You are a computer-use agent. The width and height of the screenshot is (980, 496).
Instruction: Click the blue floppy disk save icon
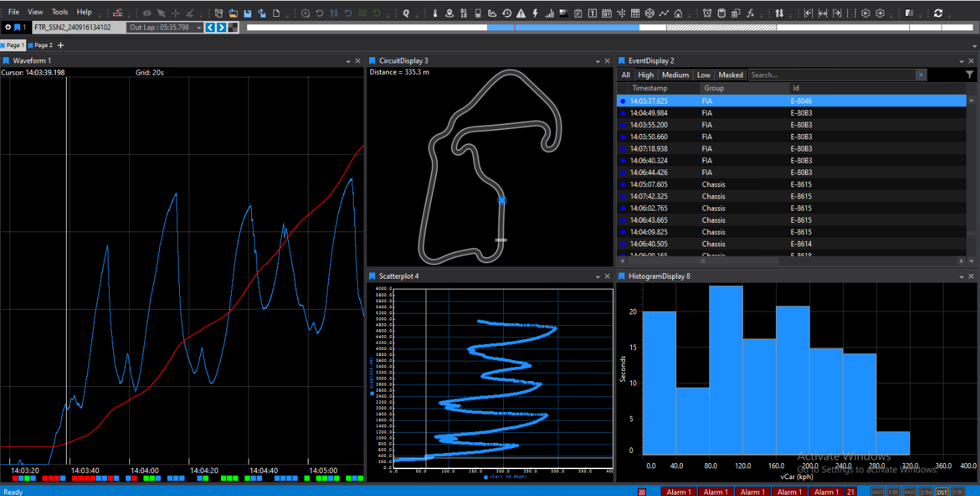(248, 13)
